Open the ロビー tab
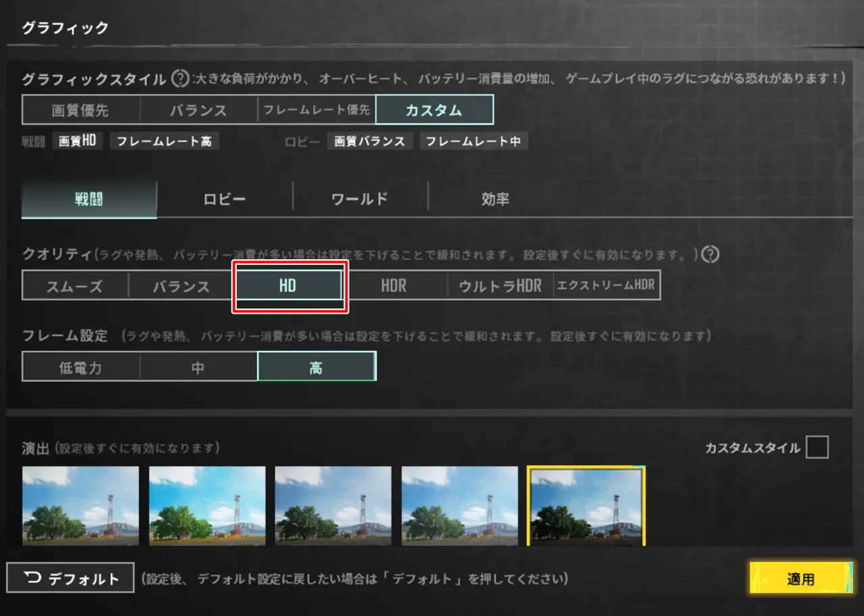The height and width of the screenshot is (616, 864). (225, 200)
